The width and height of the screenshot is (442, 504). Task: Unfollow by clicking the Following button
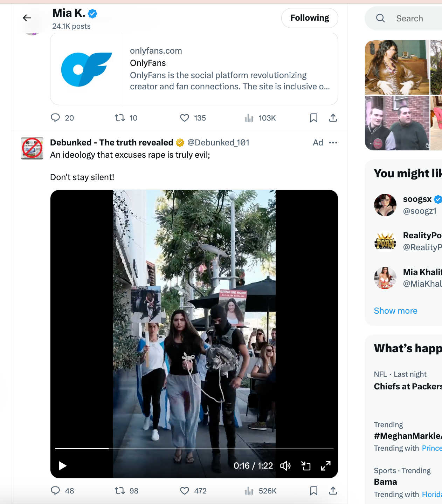pyautogui.click(x=309, y=18)
